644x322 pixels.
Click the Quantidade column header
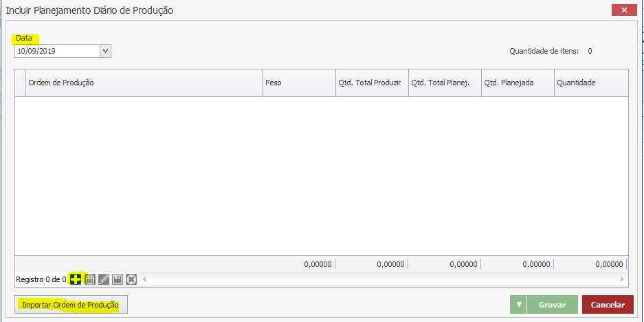tap(590, 83)
